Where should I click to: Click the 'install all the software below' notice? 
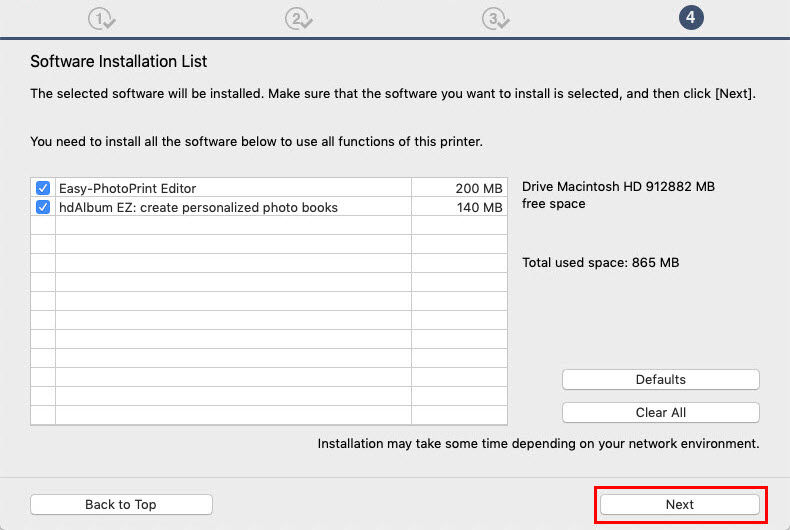pos(256,142)
